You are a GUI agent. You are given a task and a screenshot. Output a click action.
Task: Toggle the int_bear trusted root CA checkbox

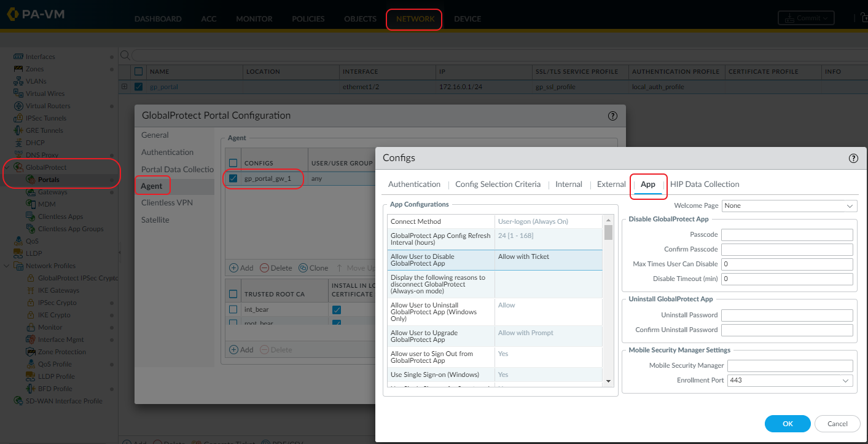click(233, 309)
